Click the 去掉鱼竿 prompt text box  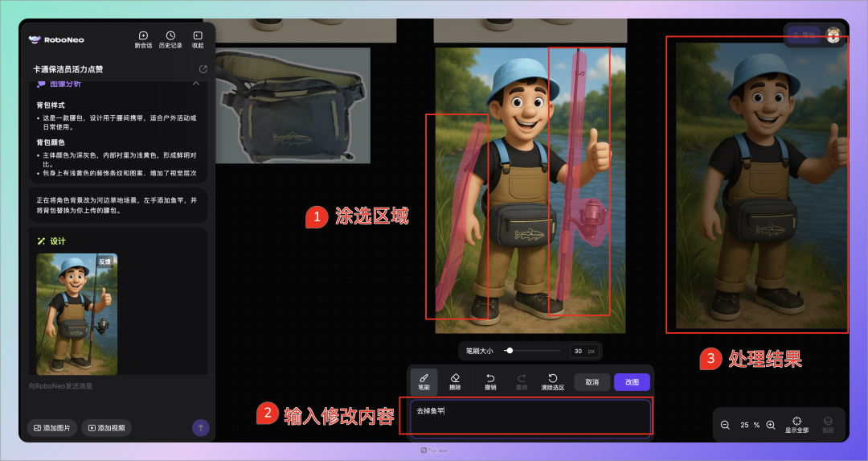(530, 418)
